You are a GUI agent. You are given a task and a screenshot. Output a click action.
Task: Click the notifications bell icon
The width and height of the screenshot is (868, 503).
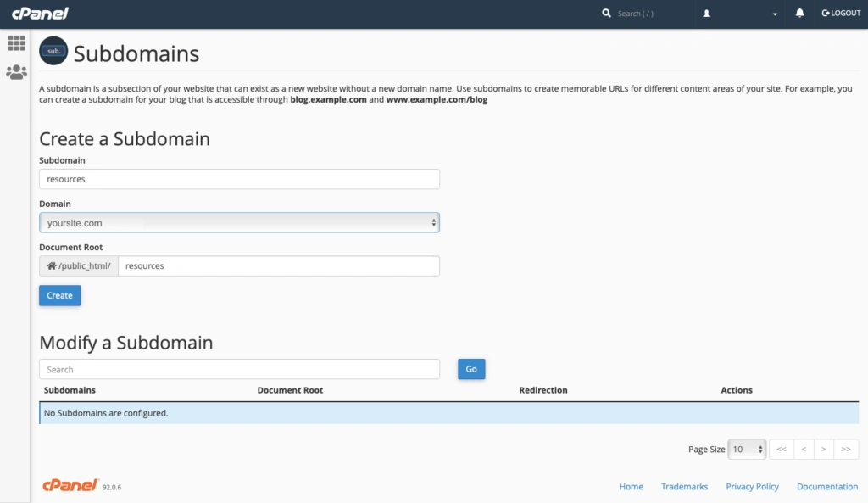(800, 14)
